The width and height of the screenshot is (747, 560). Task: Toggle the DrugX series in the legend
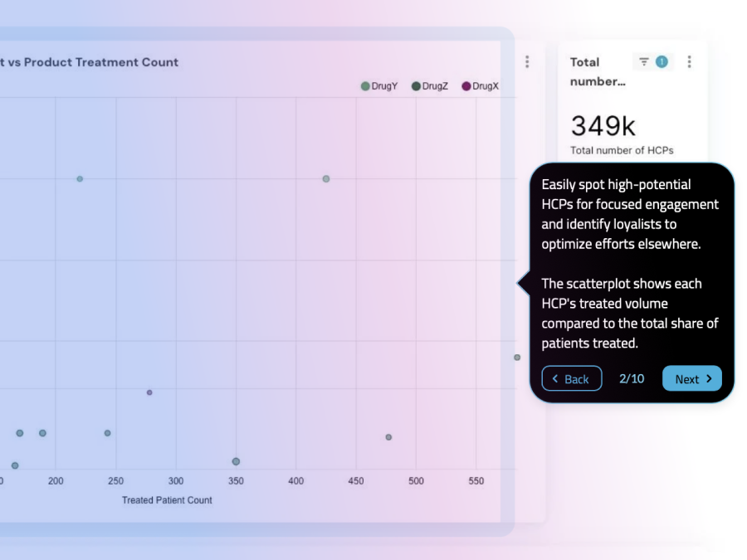[481, 86]
